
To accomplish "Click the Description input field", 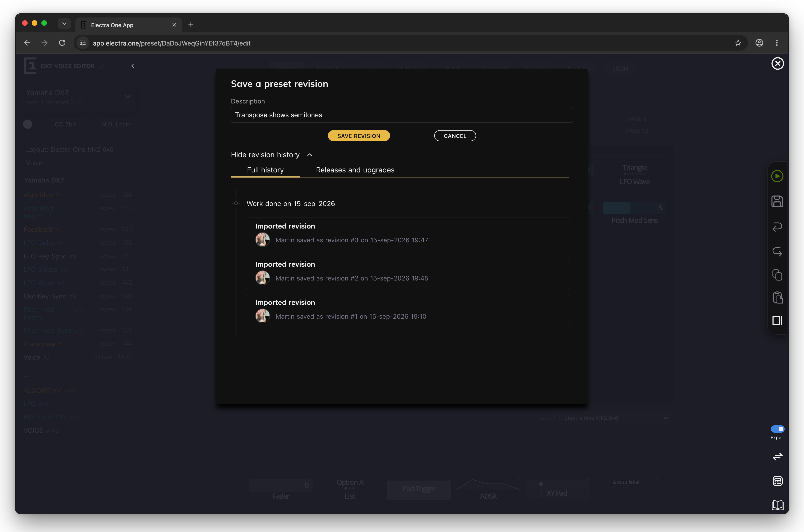I will coord(402,115).
